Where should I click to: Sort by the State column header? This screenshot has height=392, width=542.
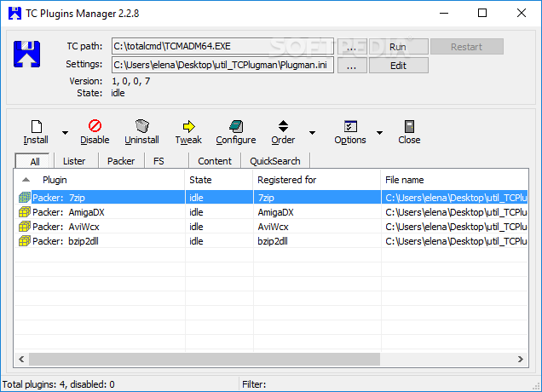219,180
